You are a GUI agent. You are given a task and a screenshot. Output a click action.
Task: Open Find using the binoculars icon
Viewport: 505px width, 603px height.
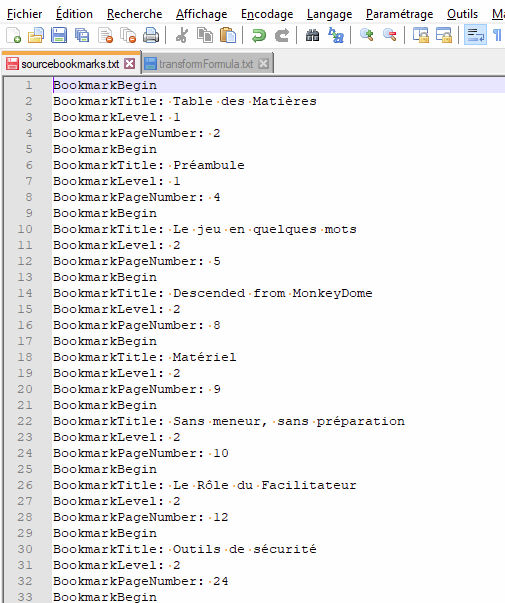pyautogui.click(x=312, y=35)
